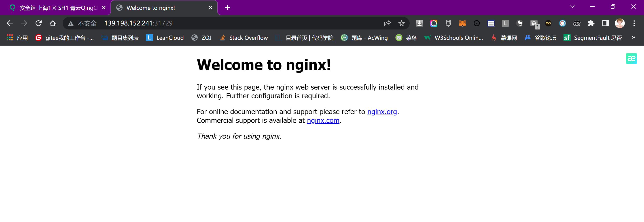The image size is (644, 222).
Task: Open the Chrome three-dot menu
Action: tap(634, 23)
